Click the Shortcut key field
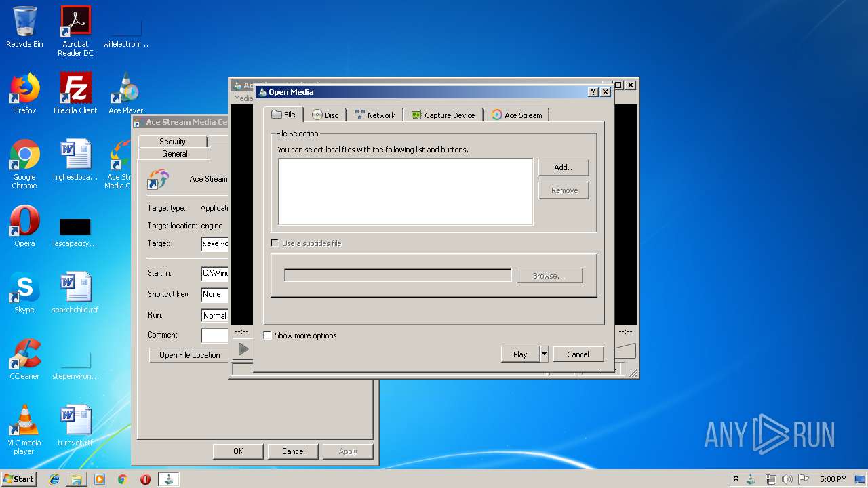Viewport: 868px width, 488px height. (214, 294)
